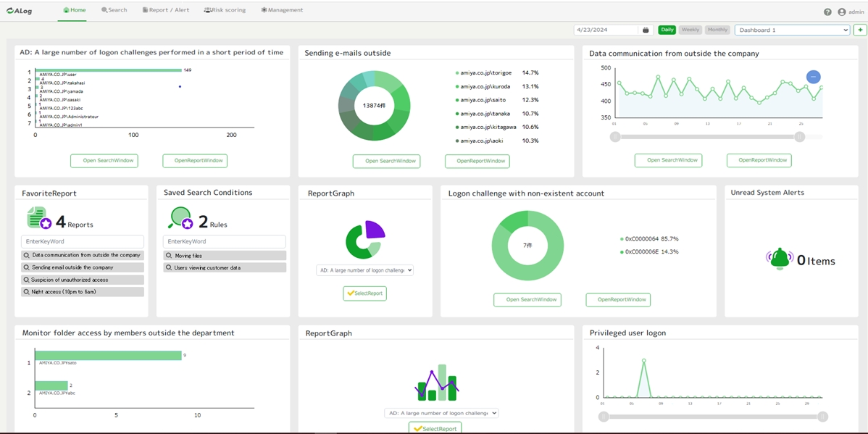
Task: Click the FavoriteReport EnterKeyWord field
Action: [83, 241]
